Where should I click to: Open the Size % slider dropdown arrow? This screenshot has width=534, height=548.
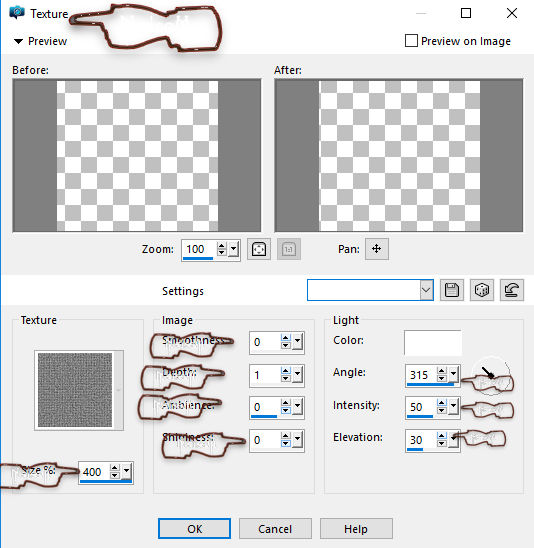(126, 471)
